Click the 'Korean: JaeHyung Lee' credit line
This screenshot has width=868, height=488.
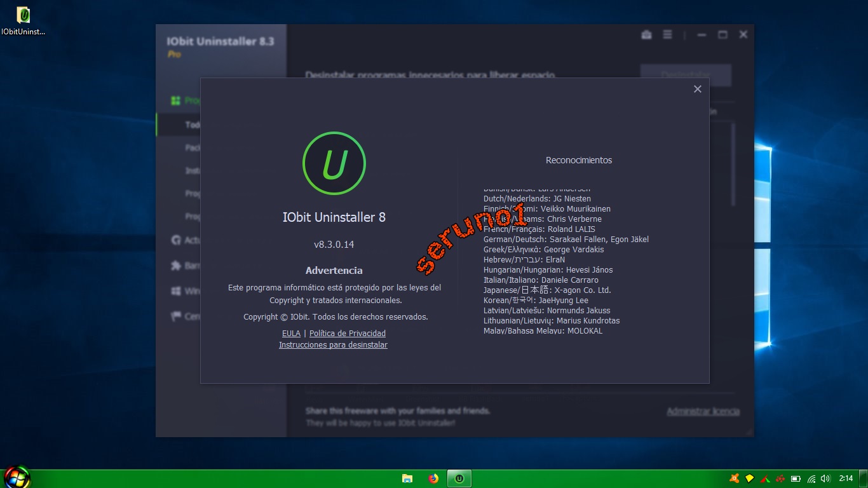click(536, 301)
